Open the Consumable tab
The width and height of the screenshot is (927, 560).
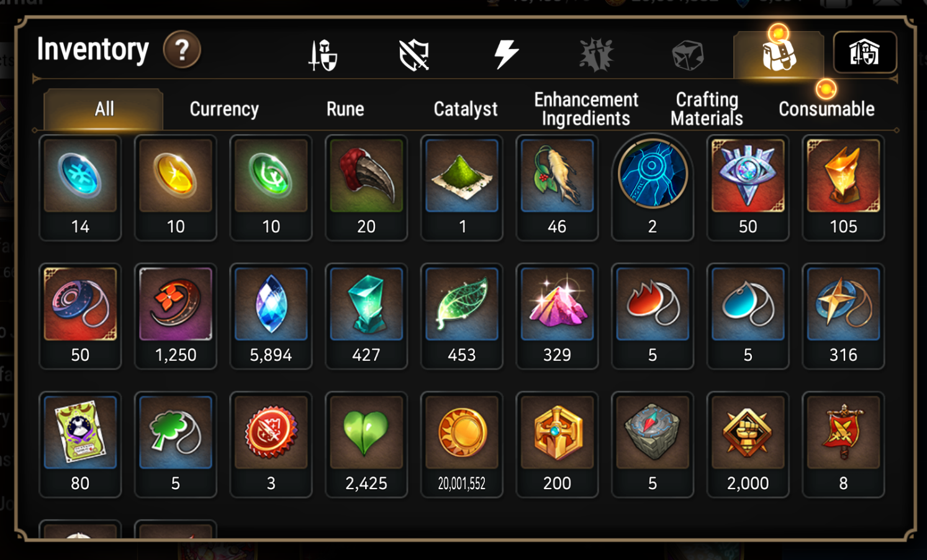826,109
